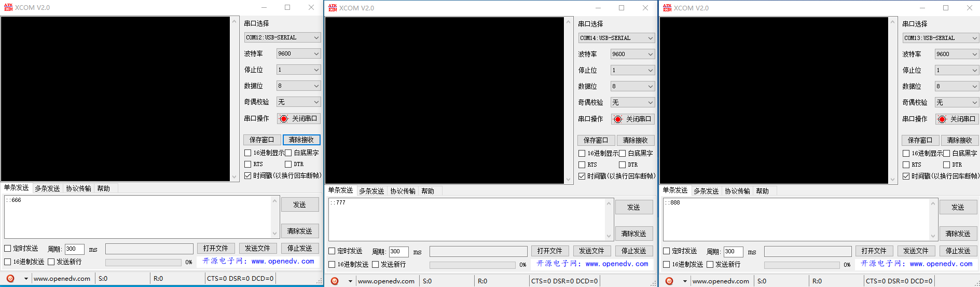Open the 波特率 9600 dropdown in COM12 window
Image resolution: width=980 pixels, height=287 pixels.
click(298, 53)
